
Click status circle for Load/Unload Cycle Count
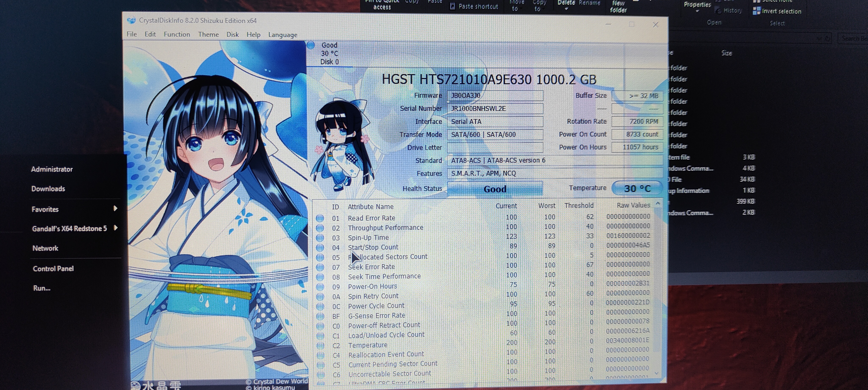(x=320, y=336)
